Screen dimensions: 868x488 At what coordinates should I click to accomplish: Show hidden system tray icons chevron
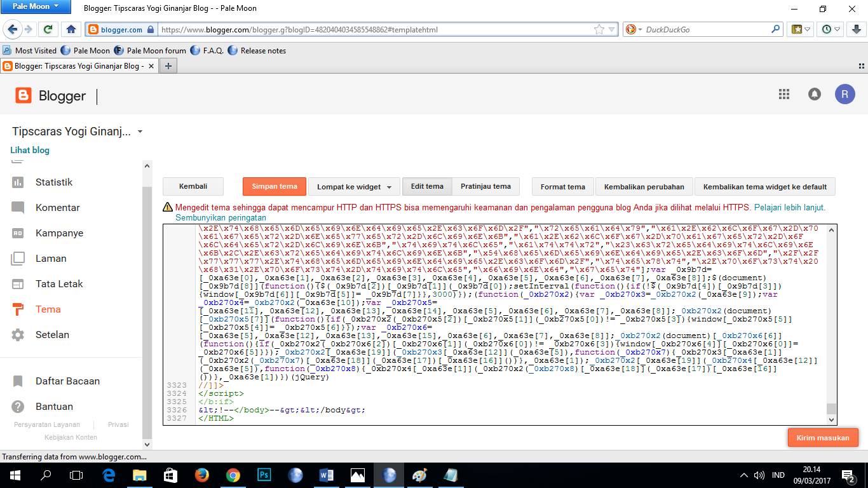[x=744, y=475]
